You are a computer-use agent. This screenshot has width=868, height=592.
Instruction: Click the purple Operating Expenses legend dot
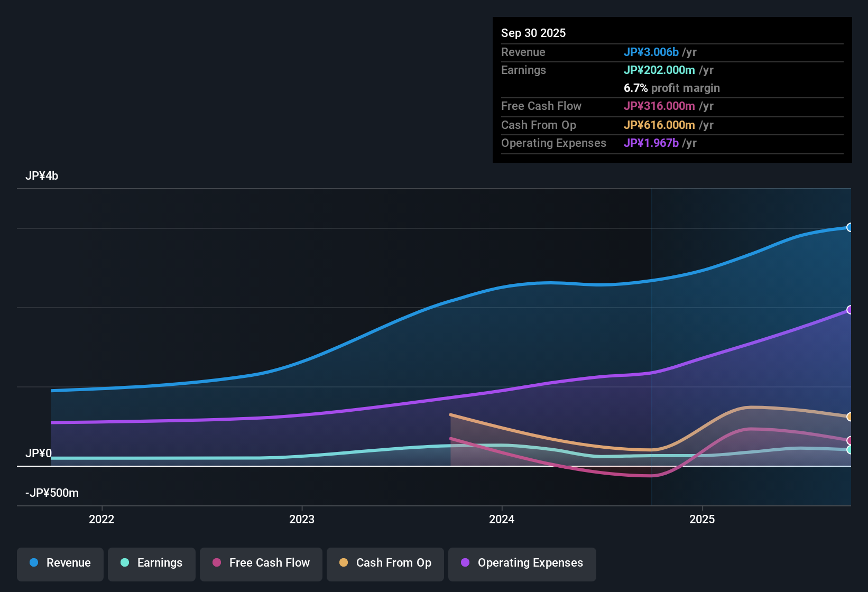466,563
